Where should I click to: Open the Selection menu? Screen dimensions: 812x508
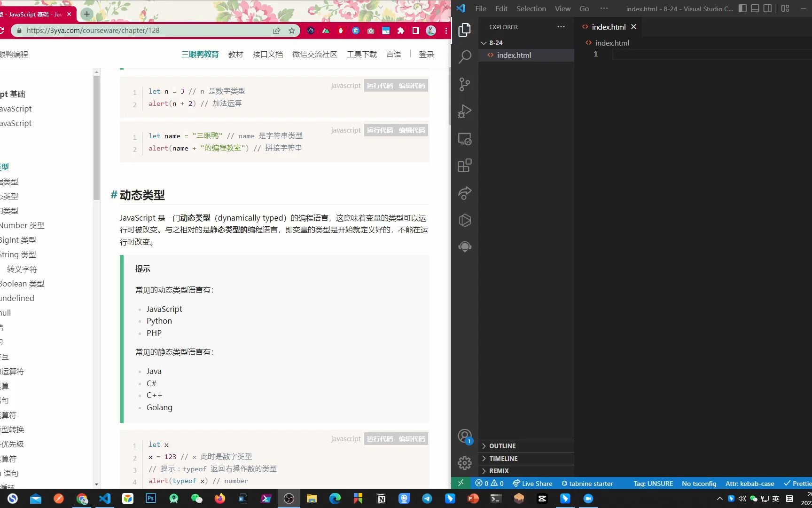click(x=531, y=8)
